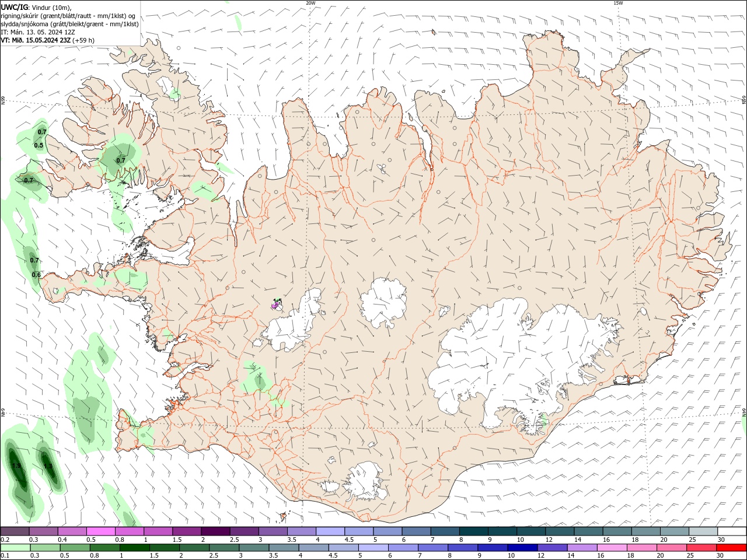The width and height of the screenshot is (747, 560).
Task: Click the light lavender 4 swatch in upper legend row
Action: (330, 531)
